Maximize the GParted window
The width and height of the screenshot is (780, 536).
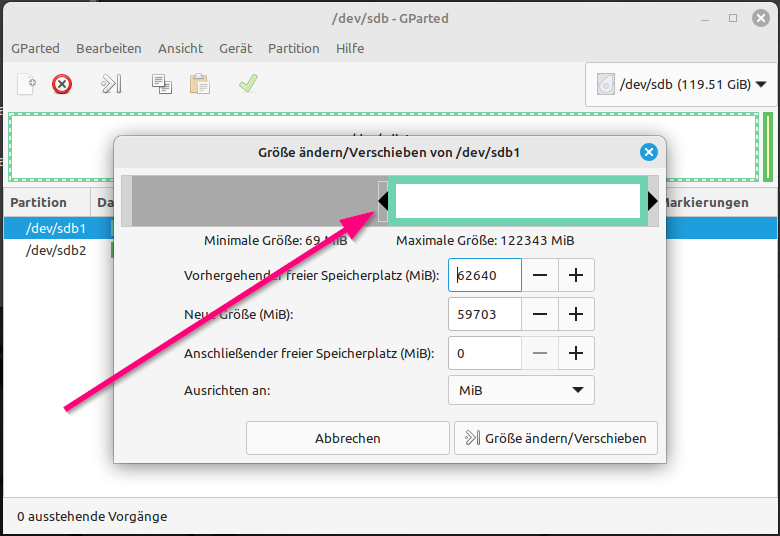tap(733, 18)
